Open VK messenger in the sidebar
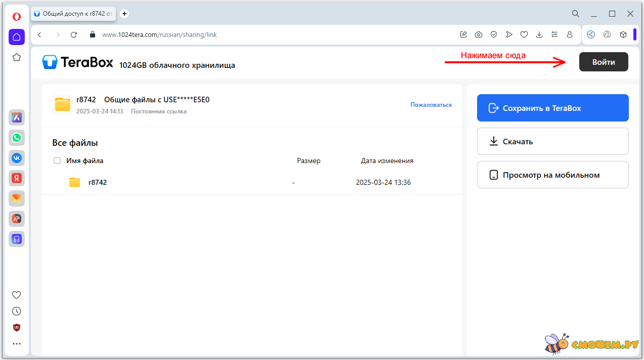 point(17,158)
